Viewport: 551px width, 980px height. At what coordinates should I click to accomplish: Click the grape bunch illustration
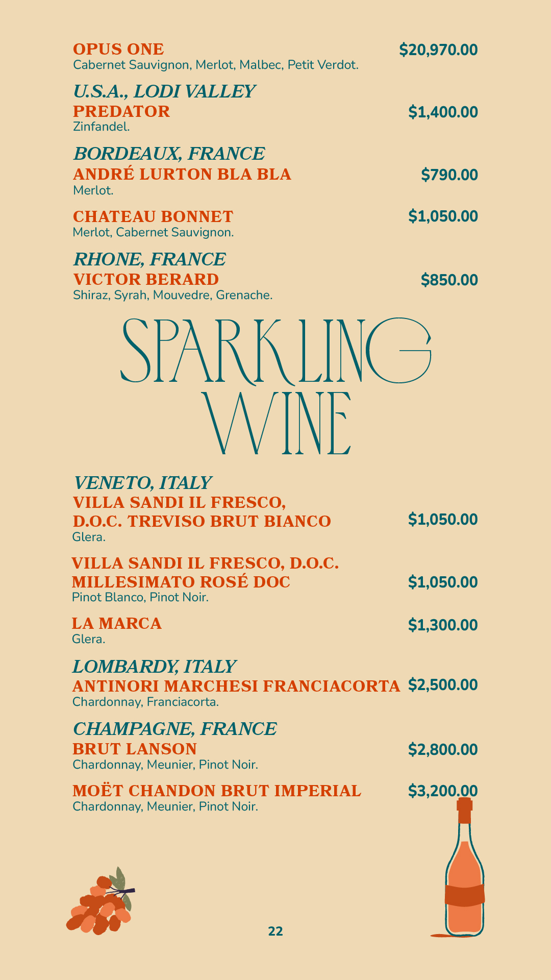tap(101, 904)
